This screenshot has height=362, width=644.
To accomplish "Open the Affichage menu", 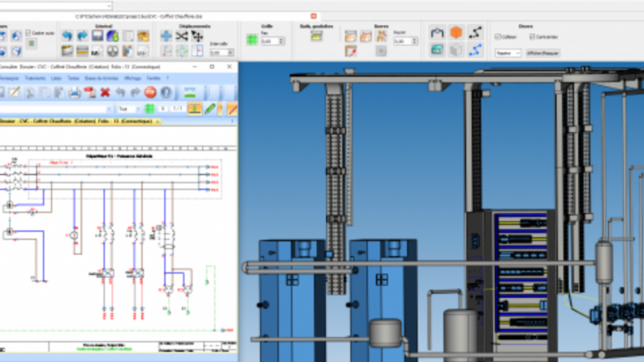I will point(132,78).
